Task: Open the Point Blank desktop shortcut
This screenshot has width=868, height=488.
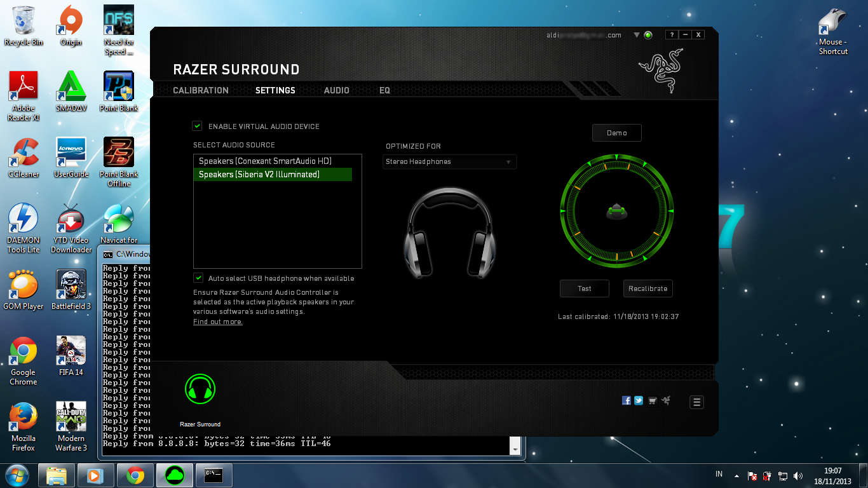Action: (x=119, y=91)
